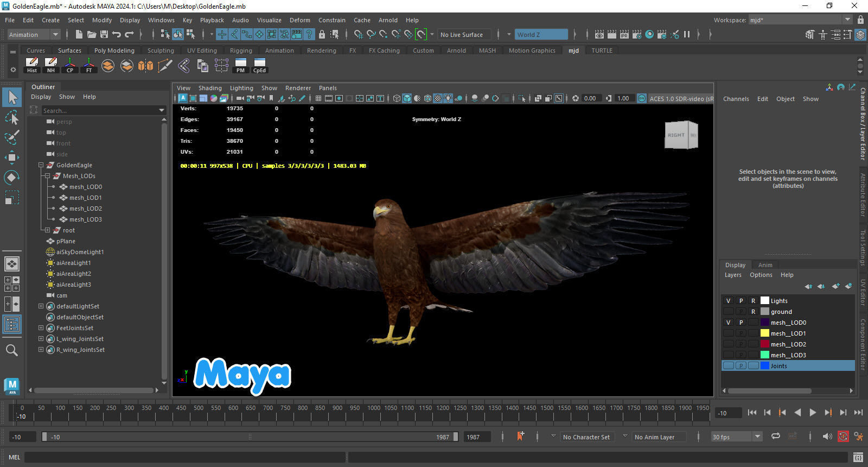Image resolution: width=868 pixels, height=467 pixels.
Task: Expand the FeetJointsSet in Outliner
Action: click(x=41, y=328)
